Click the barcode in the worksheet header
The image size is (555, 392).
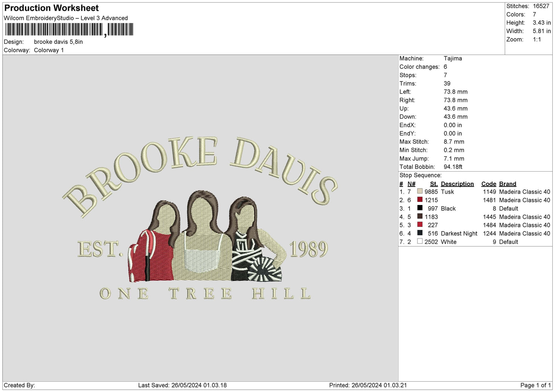pos(69,30)
